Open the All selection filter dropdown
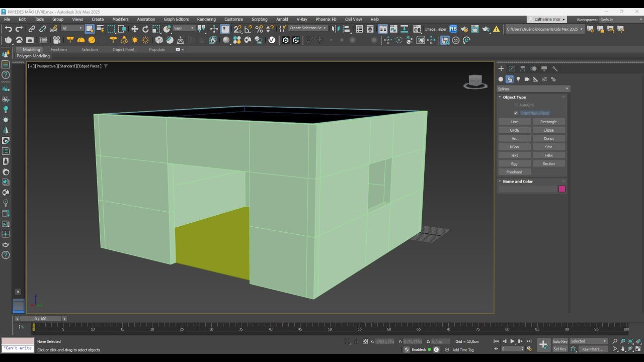Viewport: 644px width, 362px height. pos(72,29)
